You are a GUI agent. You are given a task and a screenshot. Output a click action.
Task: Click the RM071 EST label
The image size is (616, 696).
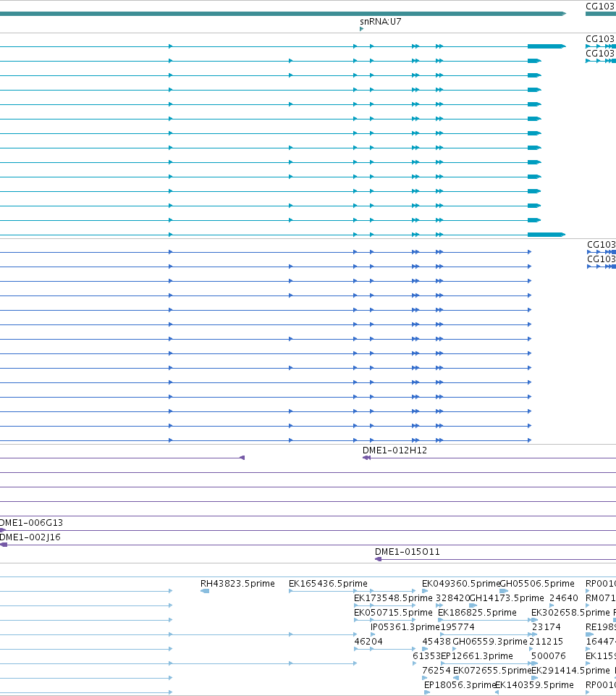pyautogui.click(x=601, y=598)
